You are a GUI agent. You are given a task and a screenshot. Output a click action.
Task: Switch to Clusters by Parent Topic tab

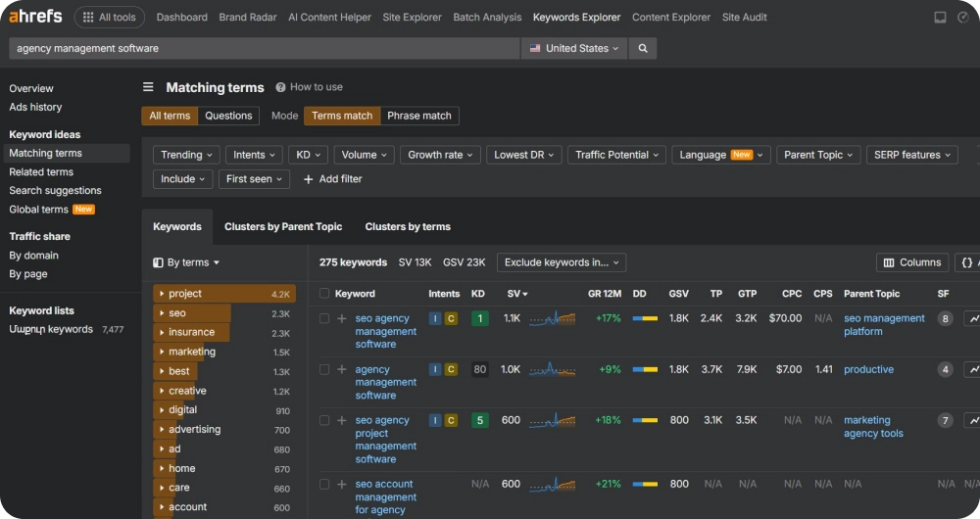283,227
